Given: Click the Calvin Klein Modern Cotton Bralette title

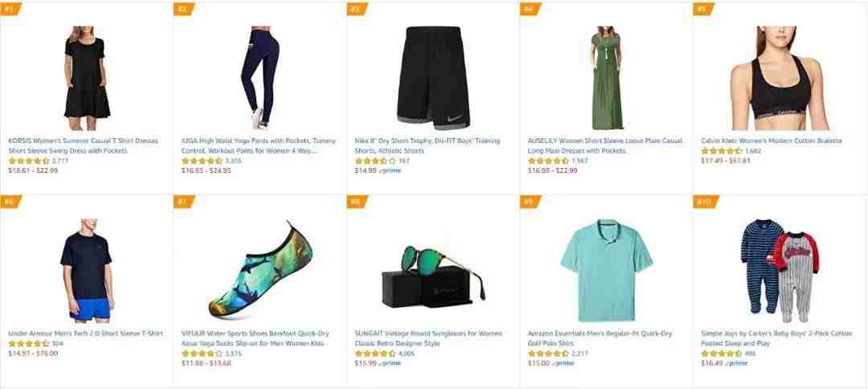Looking at the screenshot, I should click(x=771, y=141).
